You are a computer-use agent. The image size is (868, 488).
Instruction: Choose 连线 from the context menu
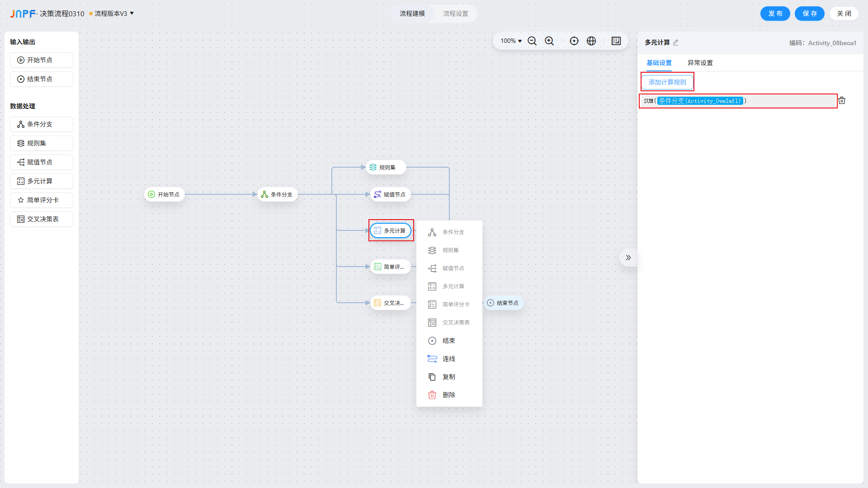coord(448,359)
